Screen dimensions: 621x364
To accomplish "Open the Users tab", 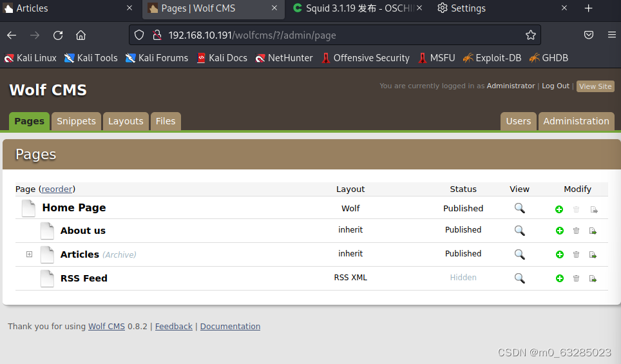I will click(519, 121).
